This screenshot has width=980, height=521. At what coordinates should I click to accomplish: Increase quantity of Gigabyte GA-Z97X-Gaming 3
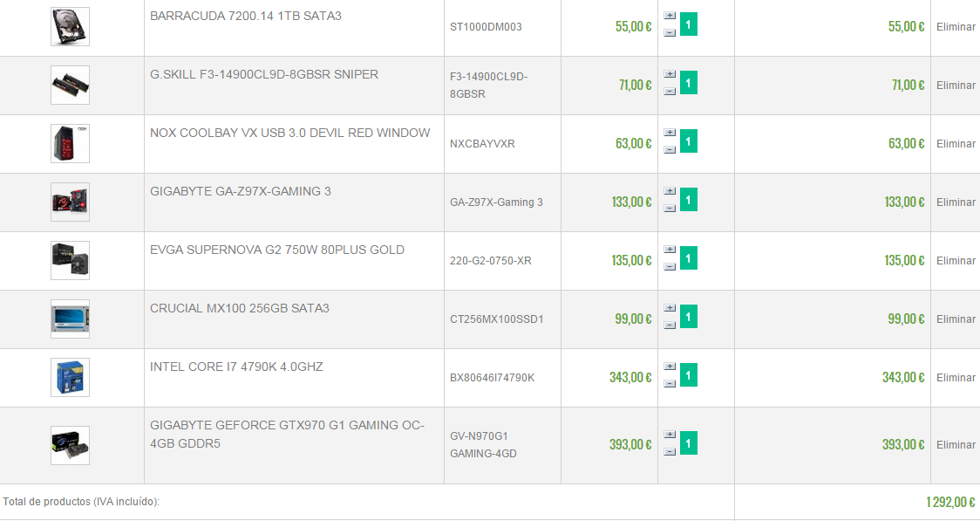click(x=670, y=191)
